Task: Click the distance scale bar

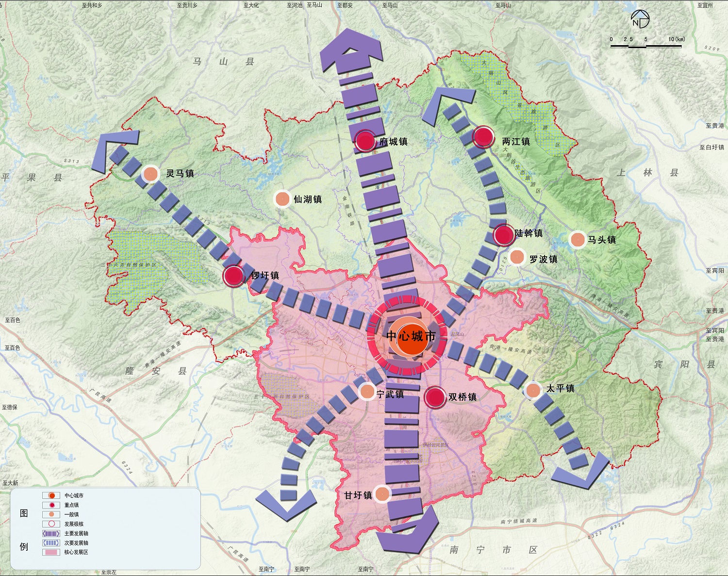Action: coord(645,47)
